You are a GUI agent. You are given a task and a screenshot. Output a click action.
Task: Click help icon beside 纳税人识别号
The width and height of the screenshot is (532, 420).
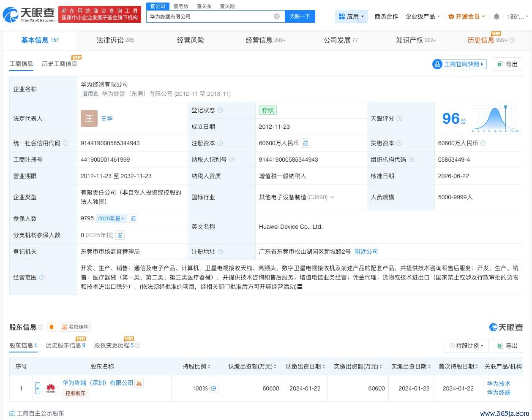coord(232,160)
